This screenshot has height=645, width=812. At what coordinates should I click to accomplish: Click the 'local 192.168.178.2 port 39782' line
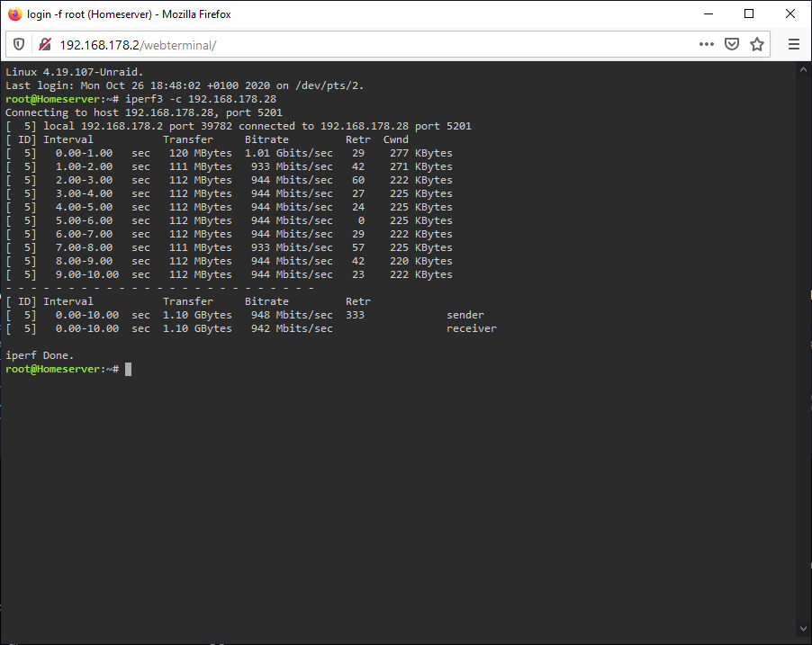(239, 126)
